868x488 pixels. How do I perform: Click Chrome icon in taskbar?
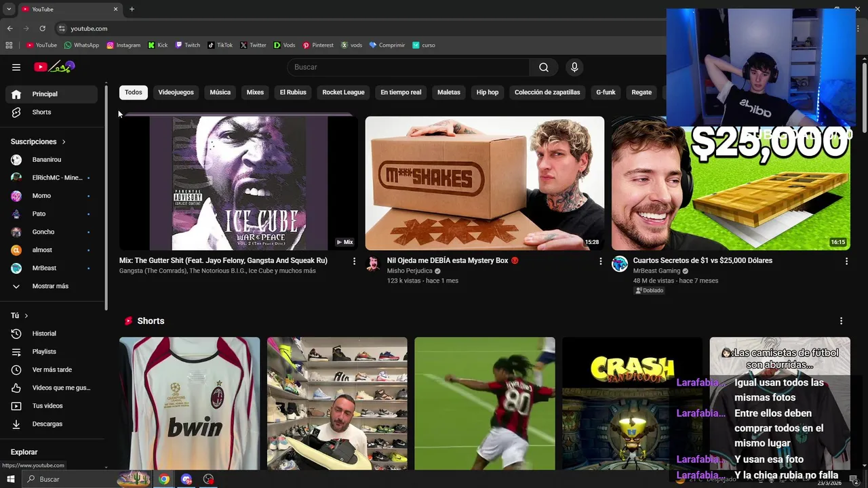[x=164, y=479]
